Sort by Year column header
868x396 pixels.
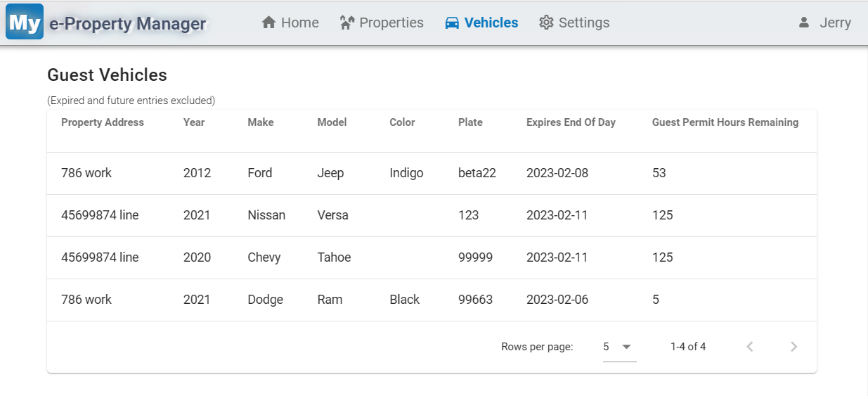click(x=194, y=122)
